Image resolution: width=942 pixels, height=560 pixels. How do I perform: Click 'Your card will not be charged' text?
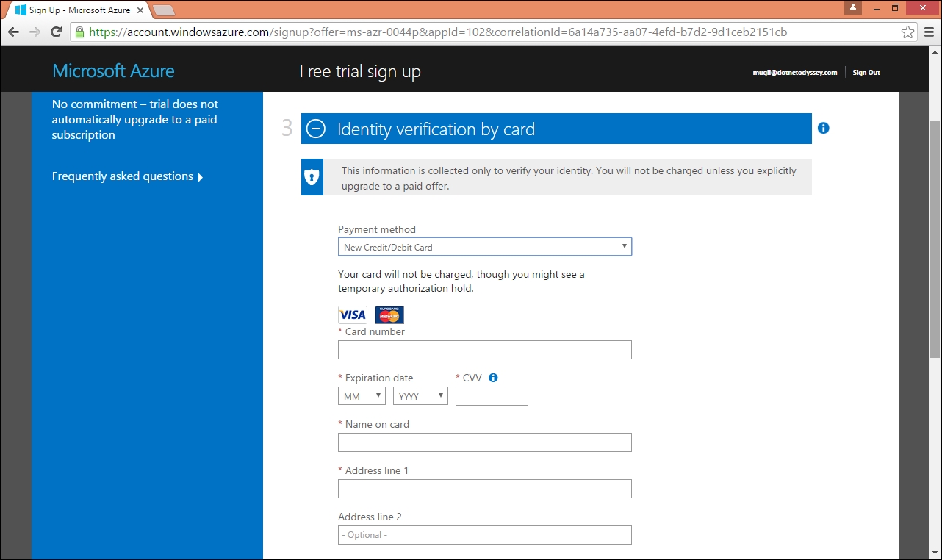[461, 281]
